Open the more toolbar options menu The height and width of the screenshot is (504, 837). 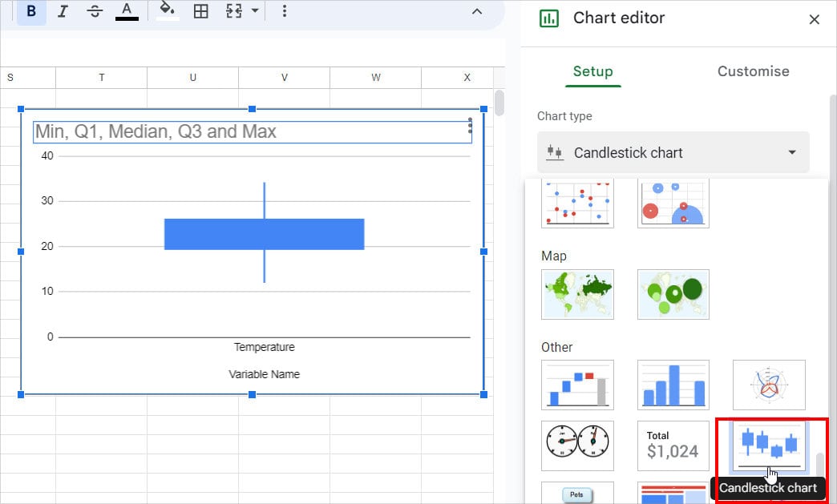tap(286, 11)
